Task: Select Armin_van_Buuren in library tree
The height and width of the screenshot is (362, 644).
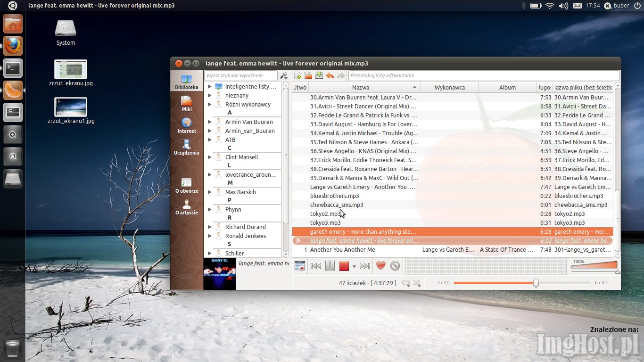Action: [250, 131]
